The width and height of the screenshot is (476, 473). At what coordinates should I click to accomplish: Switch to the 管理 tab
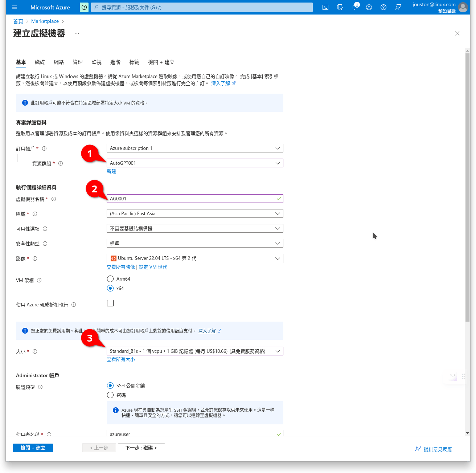(78, 62)
